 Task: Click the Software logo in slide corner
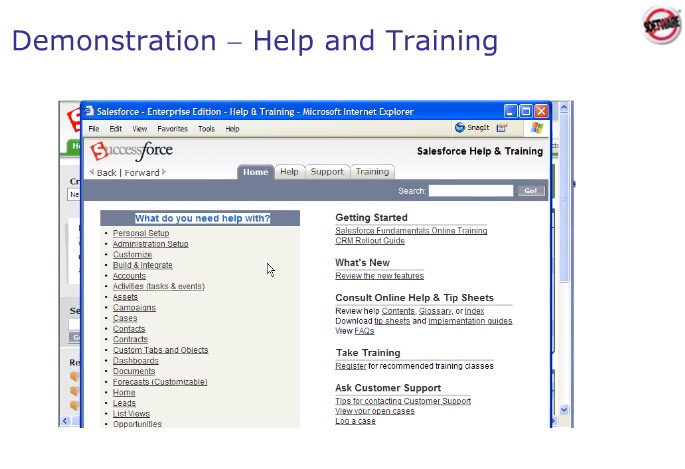pos(660,25)
